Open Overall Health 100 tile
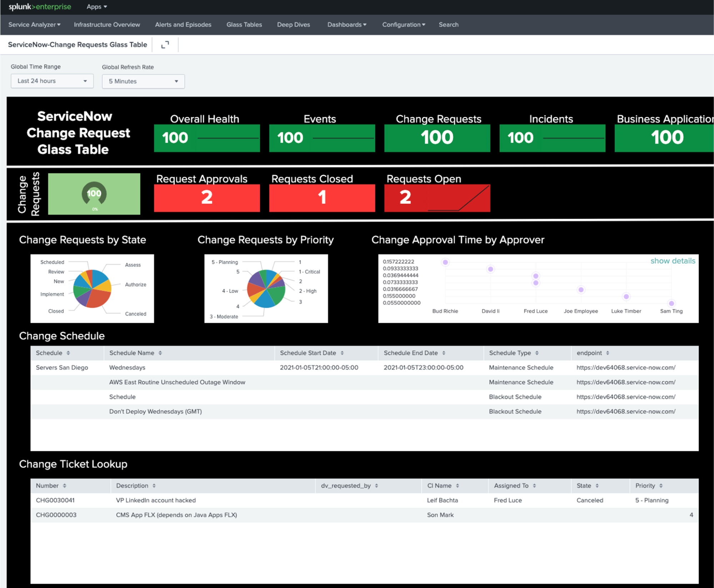 point(207,138)
